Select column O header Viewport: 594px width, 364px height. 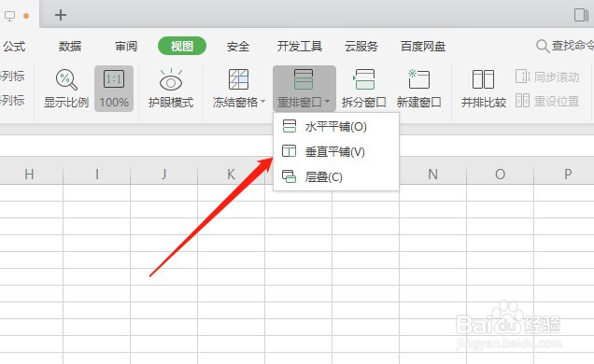coord(500,174)
